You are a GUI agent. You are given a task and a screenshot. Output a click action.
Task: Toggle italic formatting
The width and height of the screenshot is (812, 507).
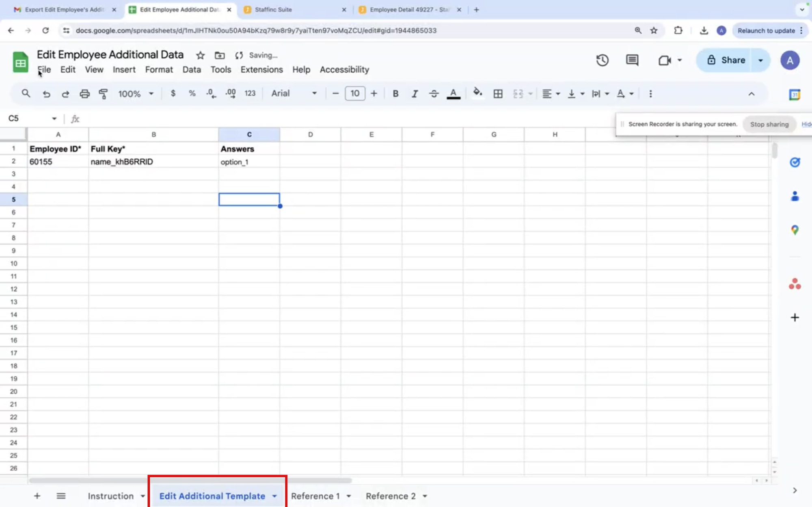(x=415, y=94)
